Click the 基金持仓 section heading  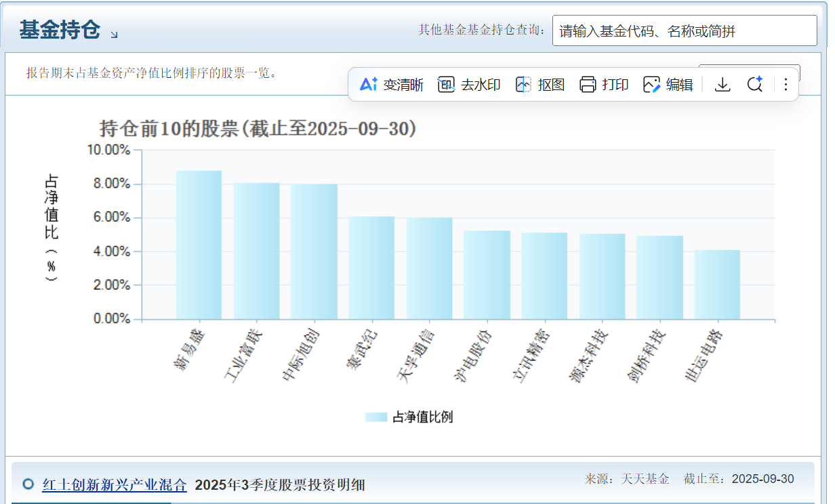pyautogui.click(x=60, y=30)
